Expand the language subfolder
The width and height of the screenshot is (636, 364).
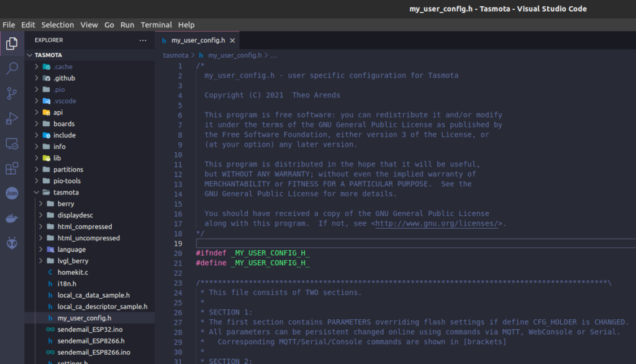pos(89,250)
